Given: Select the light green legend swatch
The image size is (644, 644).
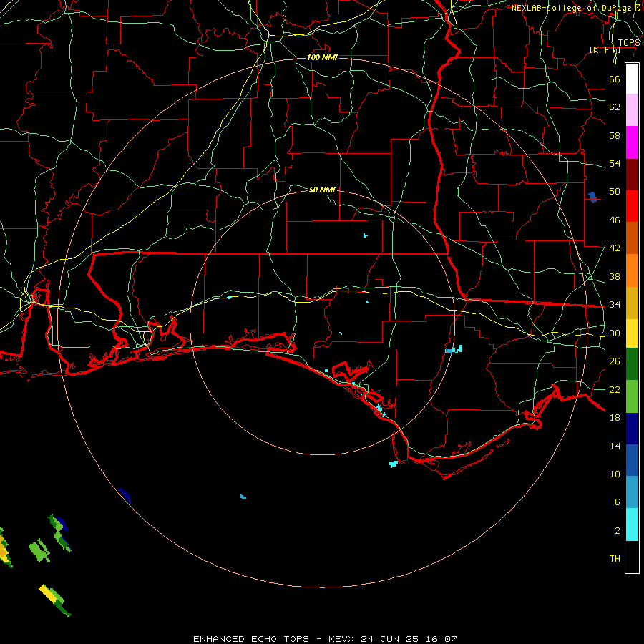Looking at the screenshot, I should (x=632, y=396).
